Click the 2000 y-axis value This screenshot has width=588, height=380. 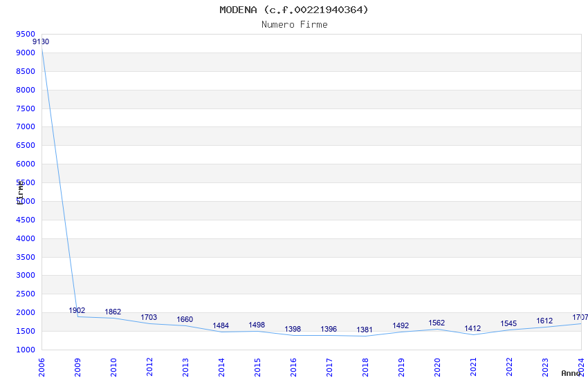click(26, 312)
